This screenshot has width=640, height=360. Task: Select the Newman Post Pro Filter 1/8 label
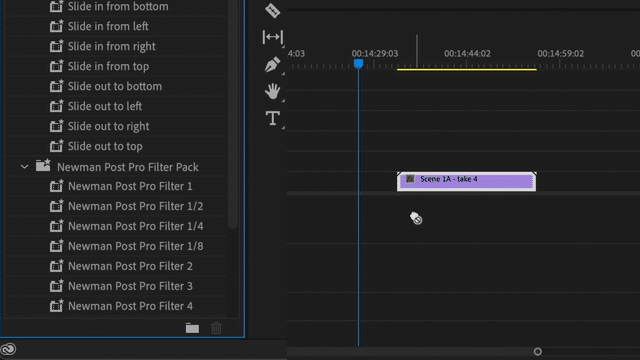click(x=136, y=247)
